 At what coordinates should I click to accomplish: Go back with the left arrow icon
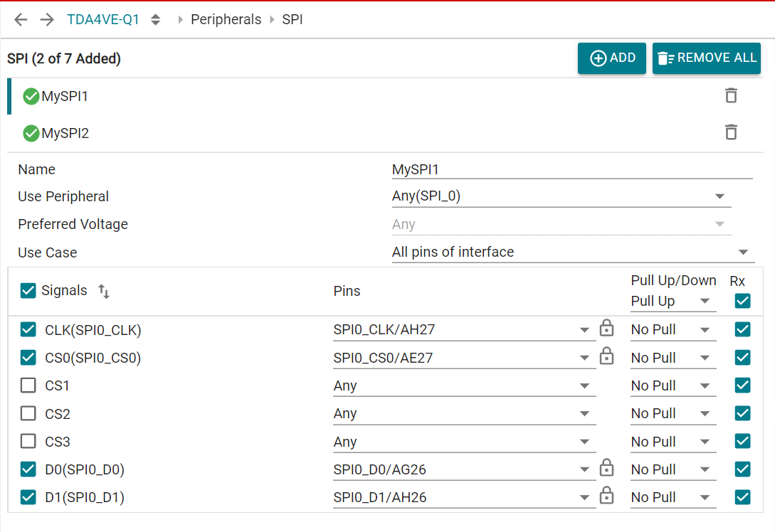(x=21, y=20)
